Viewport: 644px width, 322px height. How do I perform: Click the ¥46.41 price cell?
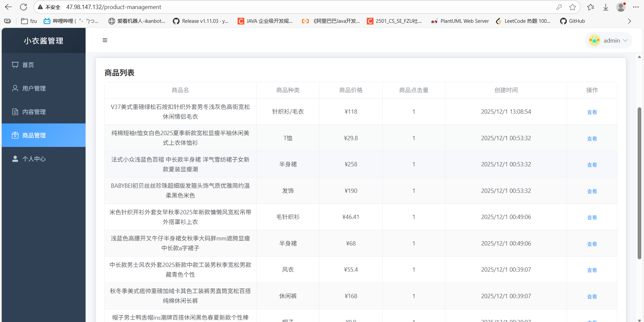coord(351,217)
